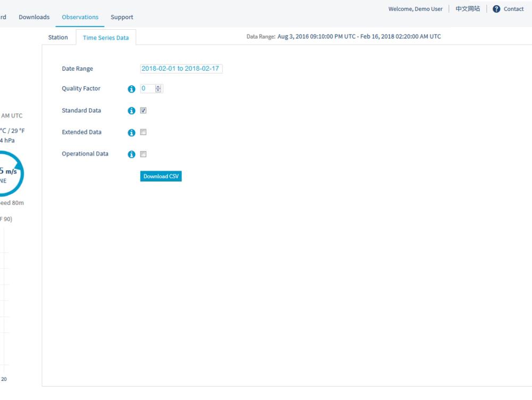532x400 pixels.
Task: Open the Downloads navigation menu
Action: coord(34,17)
